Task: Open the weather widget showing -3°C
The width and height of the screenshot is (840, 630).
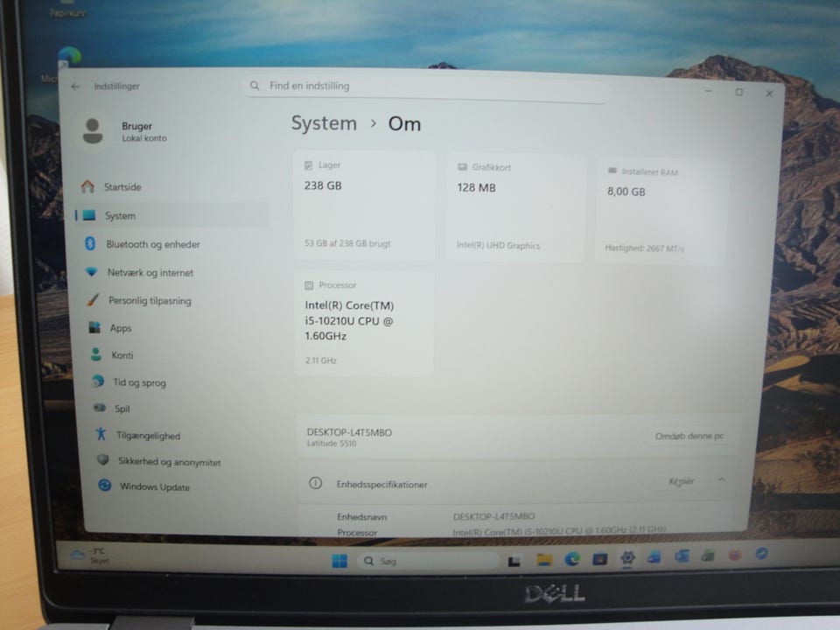Action: point(90,556)
